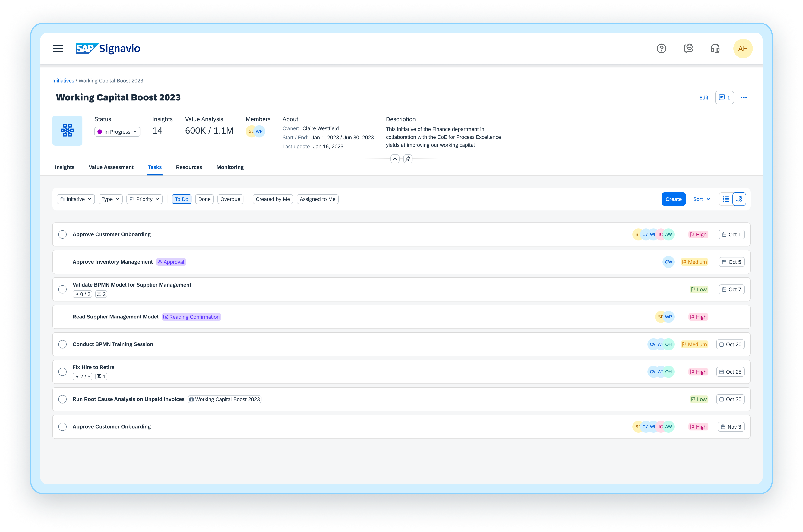Complete Conduct BPMN Training Session task
This screenshot has height=532, width=803.
[x=62, y=344]
